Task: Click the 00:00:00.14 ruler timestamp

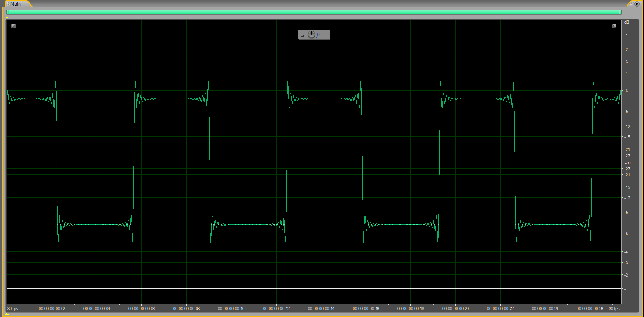Action: tap(321, 308)
